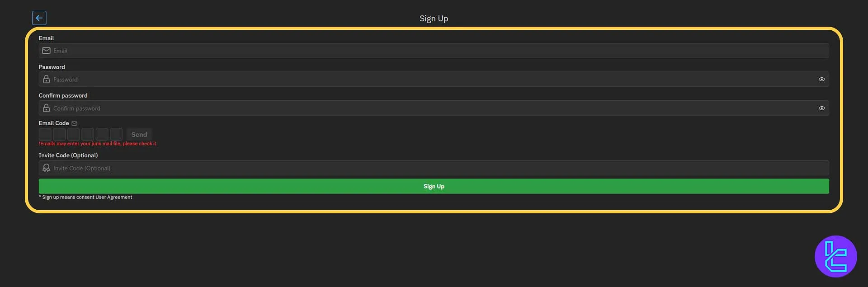Click the junk mail warning text
Image resolution: width=868 pixels, height=287 pixels.
[97, 143]
